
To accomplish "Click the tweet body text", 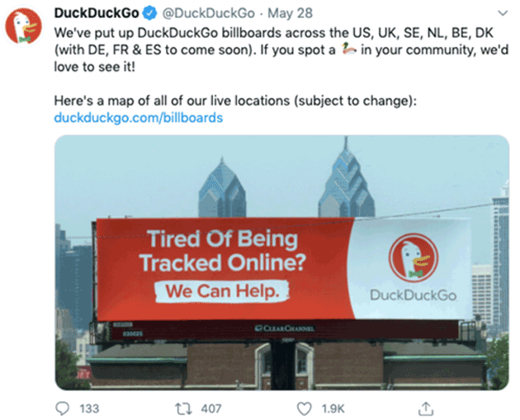I will click(281, 50).
